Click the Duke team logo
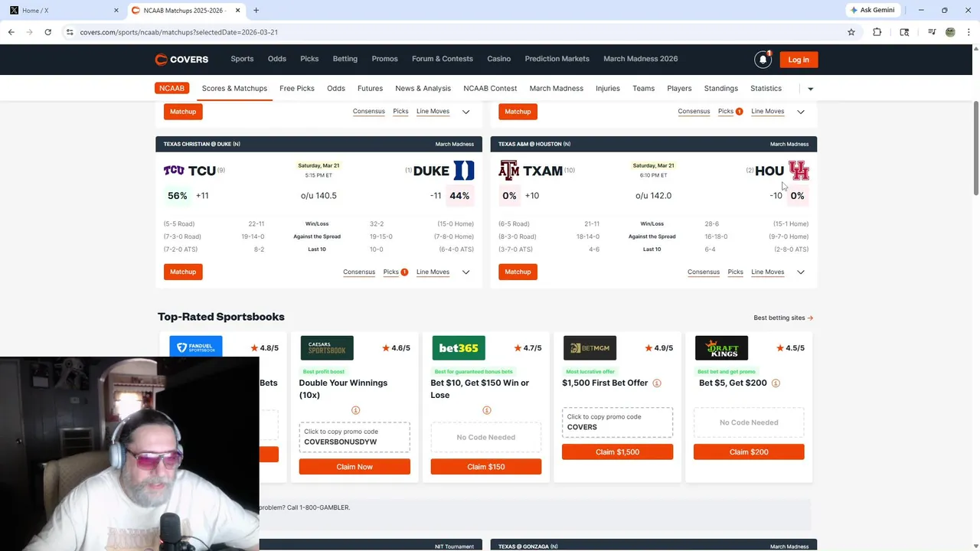The width and height of the screenshot is (980, 551). tap(463, 171)
